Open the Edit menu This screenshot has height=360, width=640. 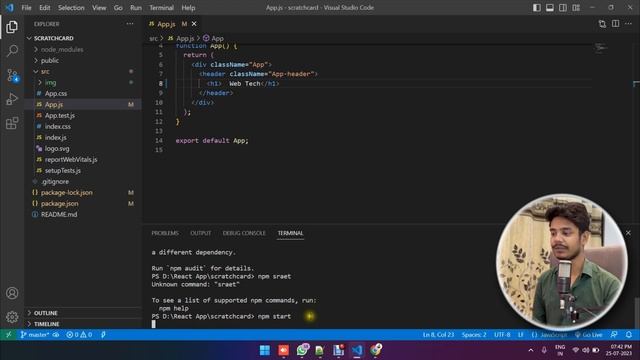pos(44,8)
